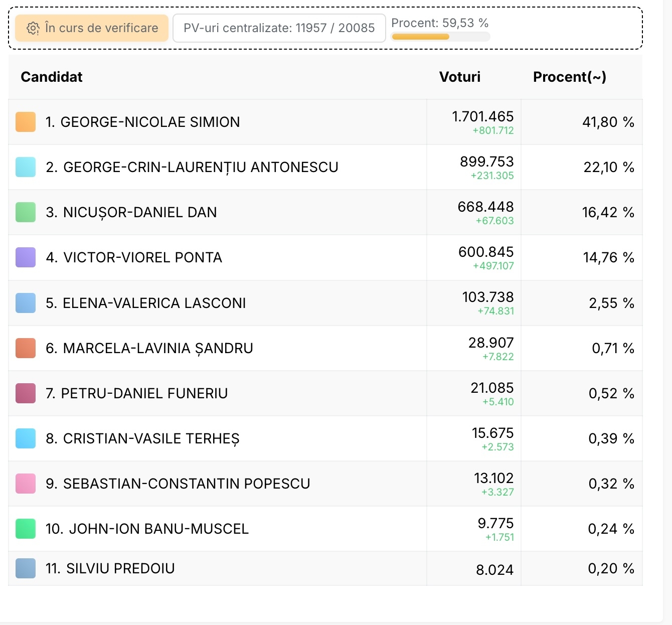This screenshot has width=672, height=625.
Task: Click Simion's vote count 1.701.465
Action: [x=482, y=116]
